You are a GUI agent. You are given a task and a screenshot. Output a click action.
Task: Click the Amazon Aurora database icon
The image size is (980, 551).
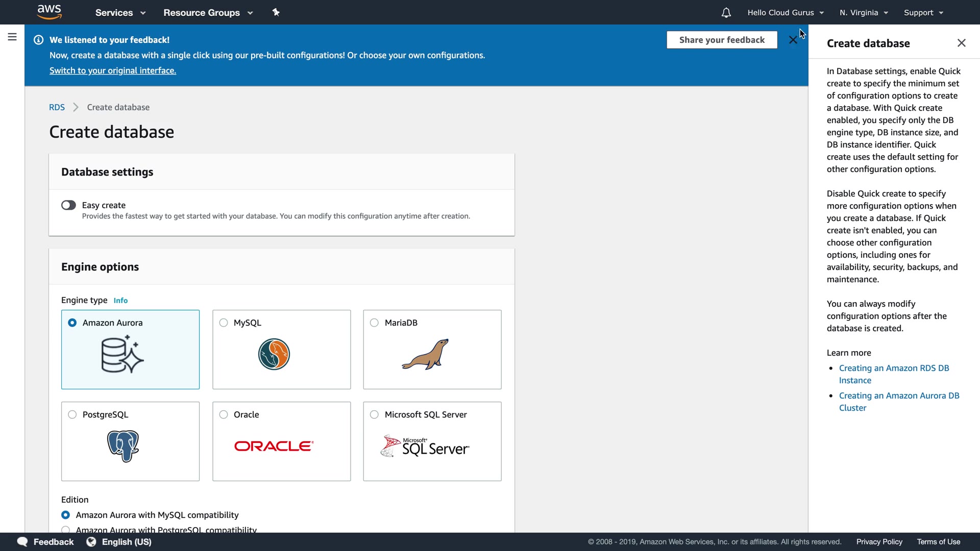122,354
